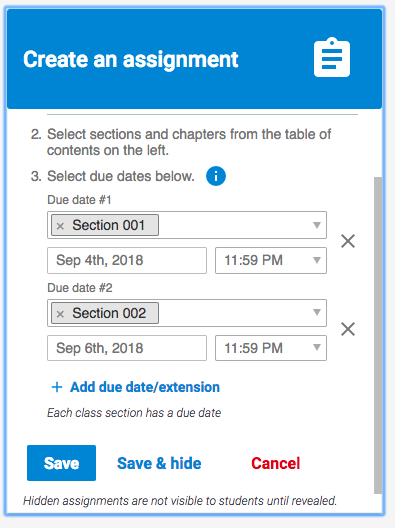This screenshot has width=395, height=528.
Task: Open the due dates info icon
Action: tap(216, 176)
